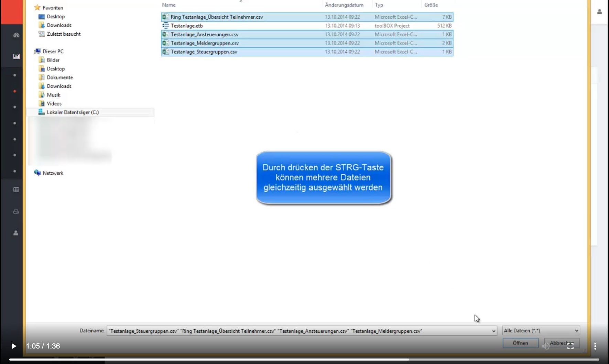Expand the Dateiname dropdown arrow
609x364 pixels.
(494, 331)
